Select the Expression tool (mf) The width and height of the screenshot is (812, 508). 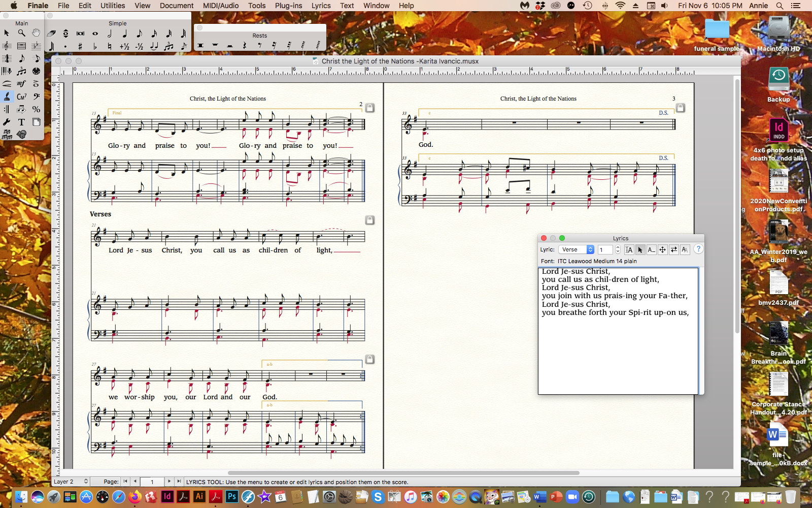[x=21, y=84]
